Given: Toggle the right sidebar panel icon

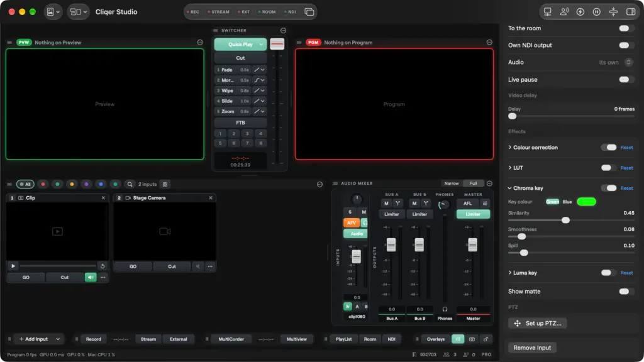Looking at the screenshot, I should pyautogui.click(x=630, y=12).
